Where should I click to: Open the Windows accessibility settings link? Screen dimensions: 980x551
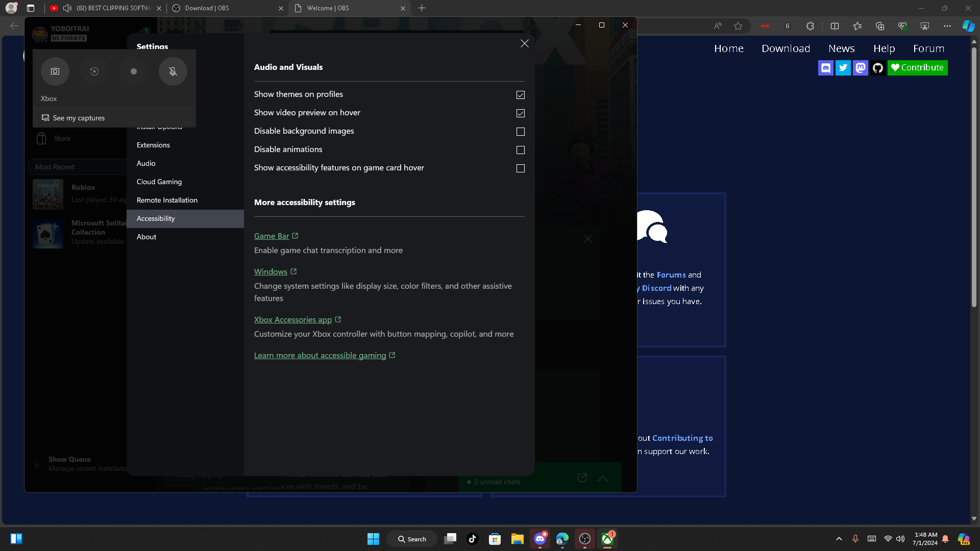(275, 271)
